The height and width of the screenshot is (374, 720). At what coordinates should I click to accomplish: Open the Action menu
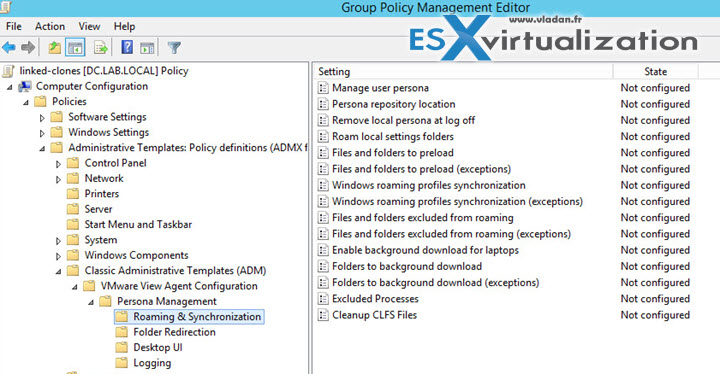click(x=50, y=26)
